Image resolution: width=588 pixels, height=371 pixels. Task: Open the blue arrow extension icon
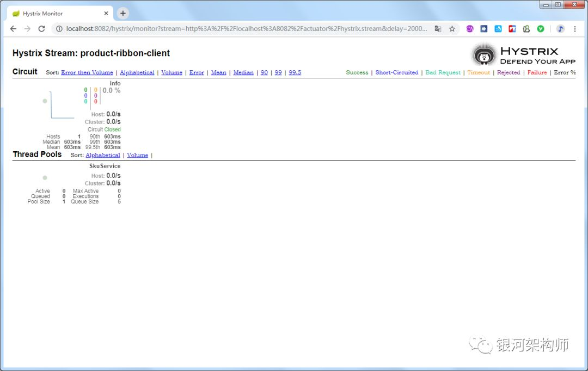tap(484, 29)
